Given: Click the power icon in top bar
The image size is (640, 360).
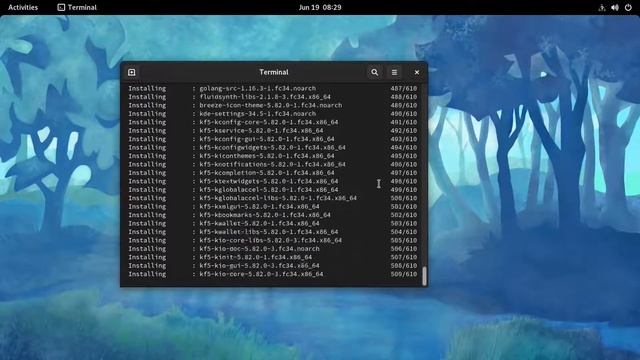Looking at the screenshot, I should (628, 7).
